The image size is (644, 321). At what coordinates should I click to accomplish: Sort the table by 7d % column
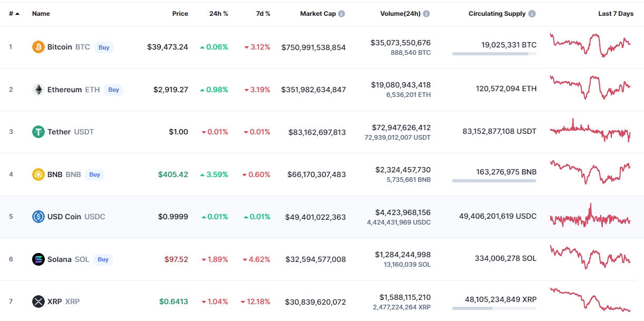[x=263, y=14]
